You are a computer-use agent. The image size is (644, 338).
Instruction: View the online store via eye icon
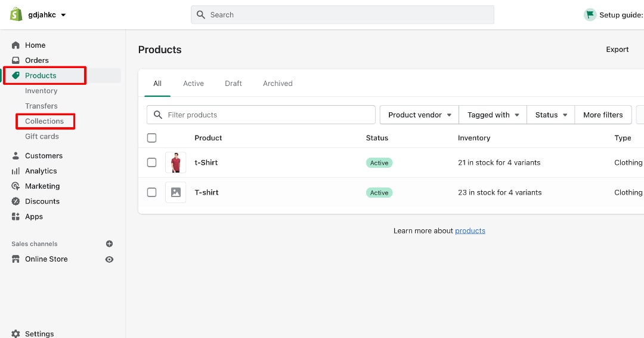(109, 259)
